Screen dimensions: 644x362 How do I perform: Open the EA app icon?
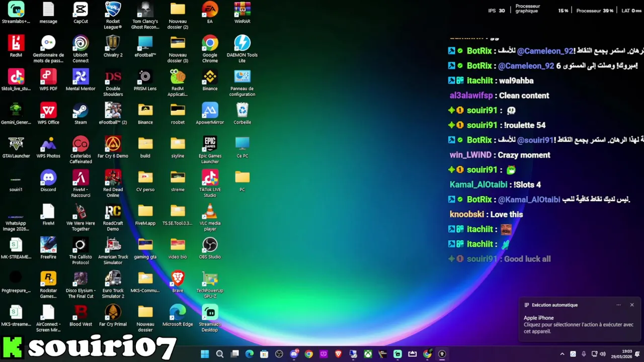coord(210,13)
